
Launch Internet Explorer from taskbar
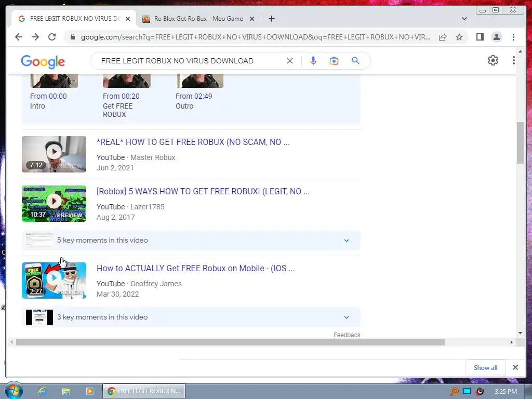(42, 391)
